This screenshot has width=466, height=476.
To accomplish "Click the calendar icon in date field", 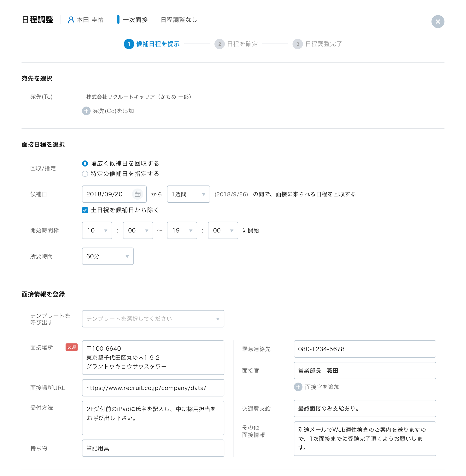I will [x=137, y=194].
